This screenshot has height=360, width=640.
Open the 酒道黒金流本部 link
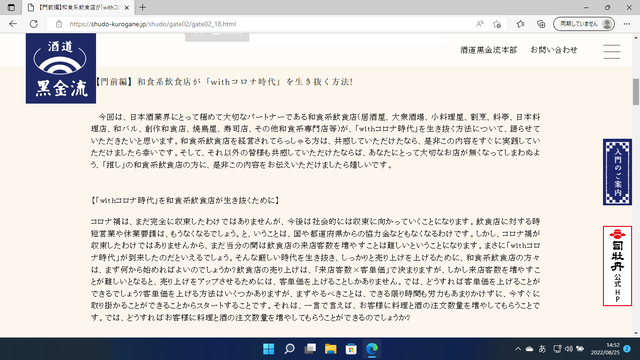(489, 50)
